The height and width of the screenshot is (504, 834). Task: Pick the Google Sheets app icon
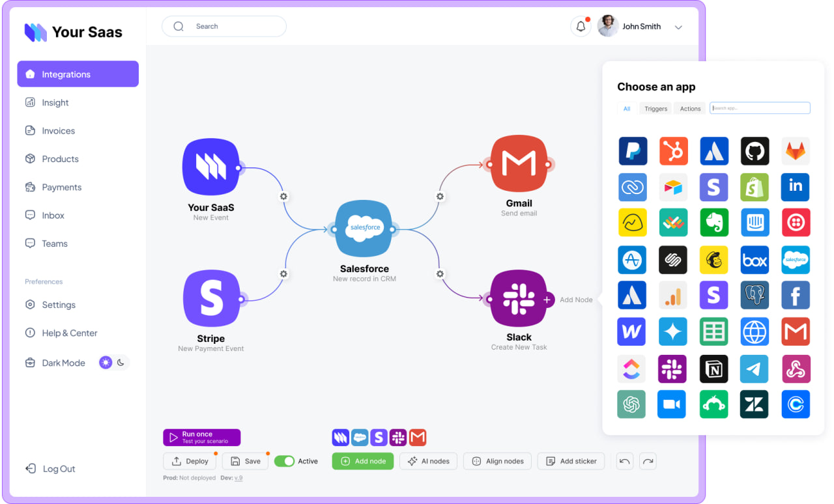tap(714, 332)
